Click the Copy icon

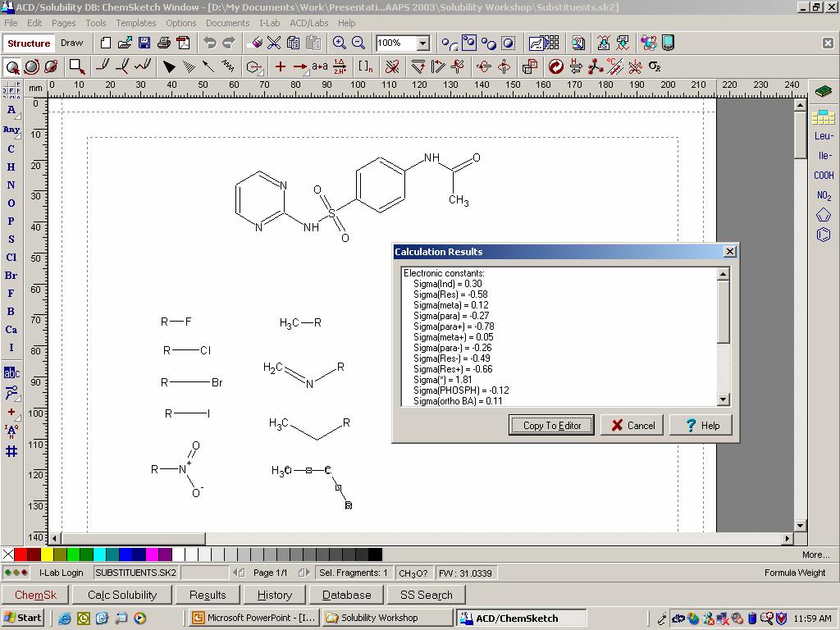293,43
